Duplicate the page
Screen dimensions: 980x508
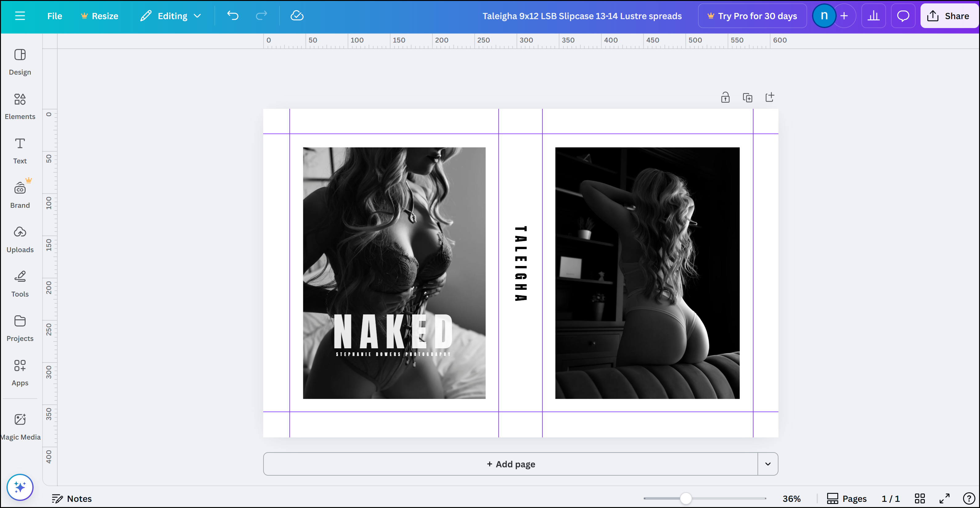747,97
